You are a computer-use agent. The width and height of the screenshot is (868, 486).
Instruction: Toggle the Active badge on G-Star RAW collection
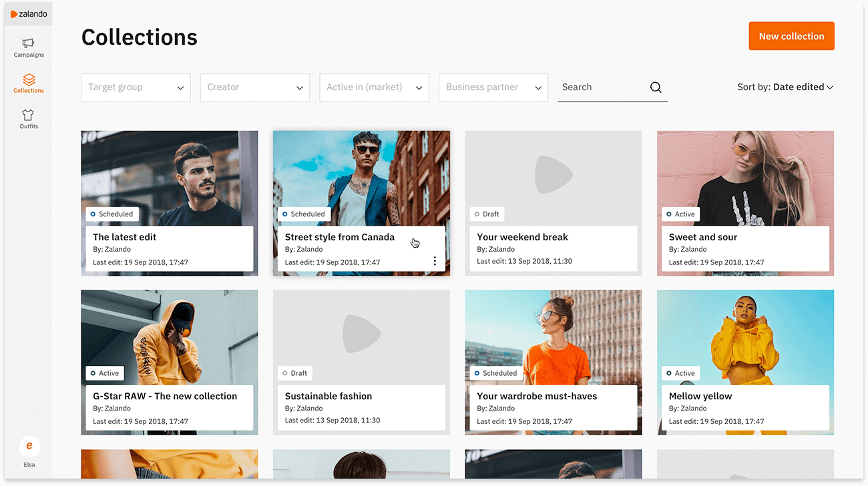pos(104,373)
